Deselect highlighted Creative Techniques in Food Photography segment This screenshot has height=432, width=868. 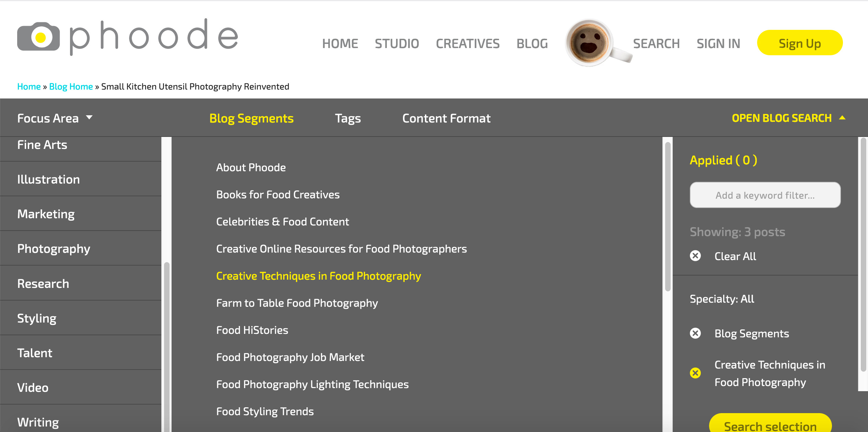click(x=319, y=276)
